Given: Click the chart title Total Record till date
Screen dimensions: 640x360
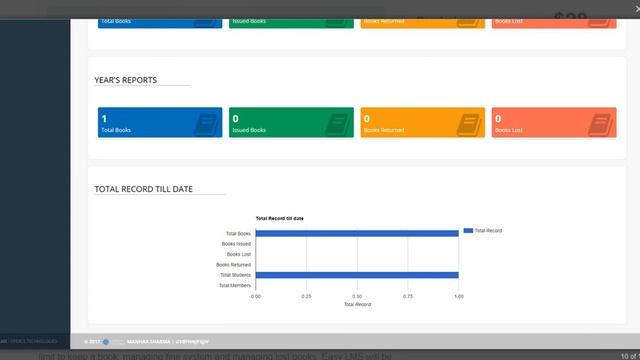Looking at the screenshot, I should (280, 218).
